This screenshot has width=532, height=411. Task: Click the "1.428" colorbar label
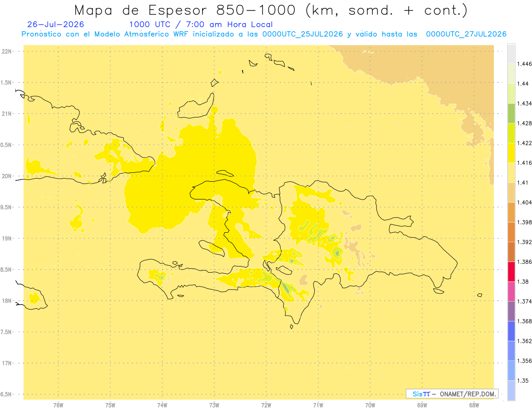(x=524, y=123)
